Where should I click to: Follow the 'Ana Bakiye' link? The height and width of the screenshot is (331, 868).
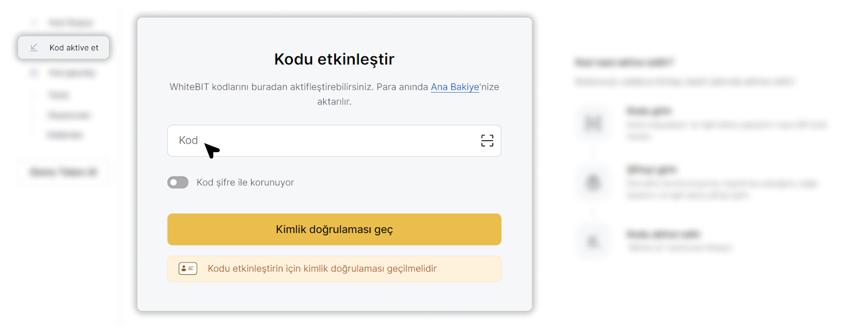tap(455, 87)
